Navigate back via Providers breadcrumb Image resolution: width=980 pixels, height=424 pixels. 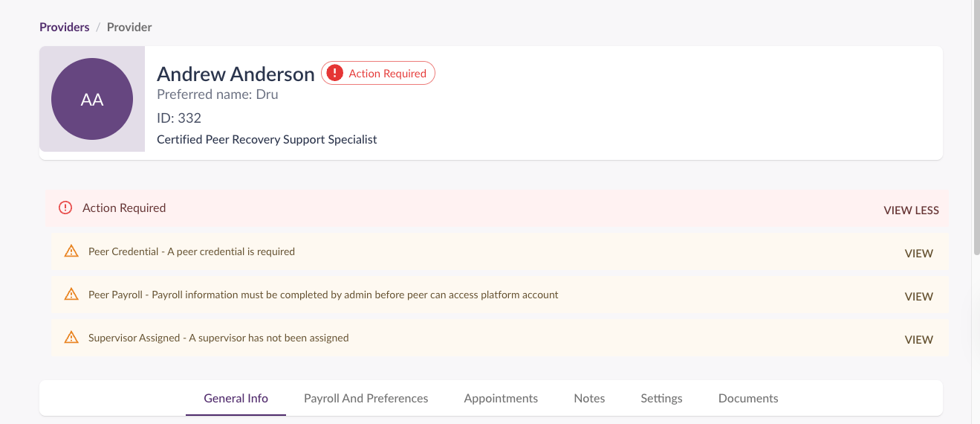[65, 27]
